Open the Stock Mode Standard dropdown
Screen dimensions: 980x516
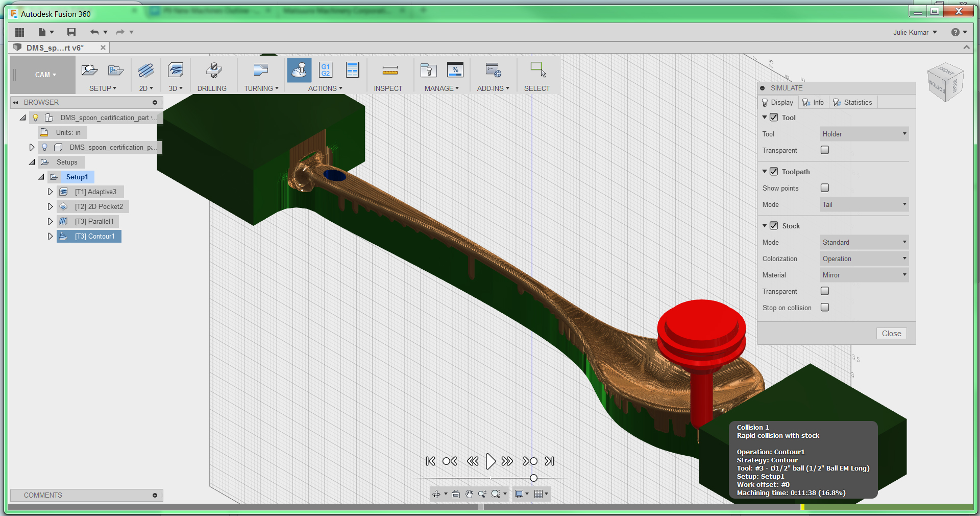(864, 242)
